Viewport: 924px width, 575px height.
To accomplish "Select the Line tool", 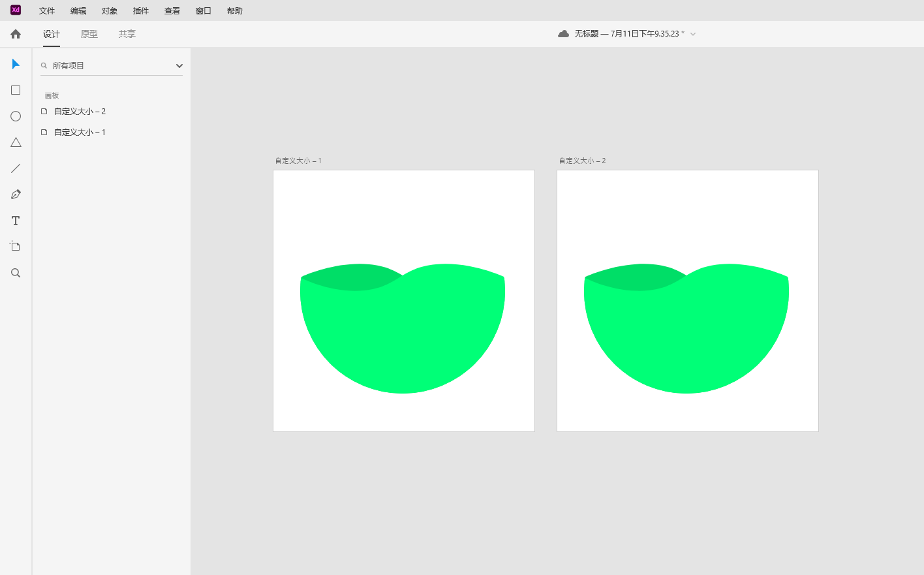I will [x=16, y=168].
